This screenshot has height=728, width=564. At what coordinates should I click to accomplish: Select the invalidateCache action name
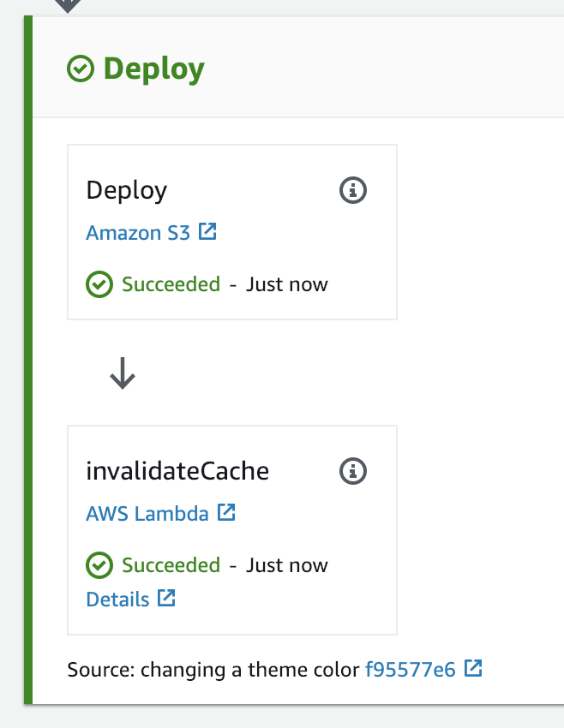pyautogui.click(x=177, y=470)
